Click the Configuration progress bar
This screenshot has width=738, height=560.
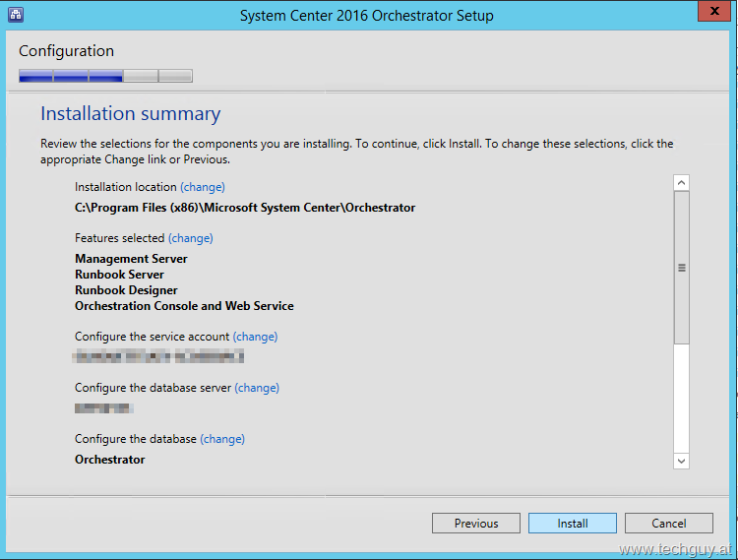(105, 76)
